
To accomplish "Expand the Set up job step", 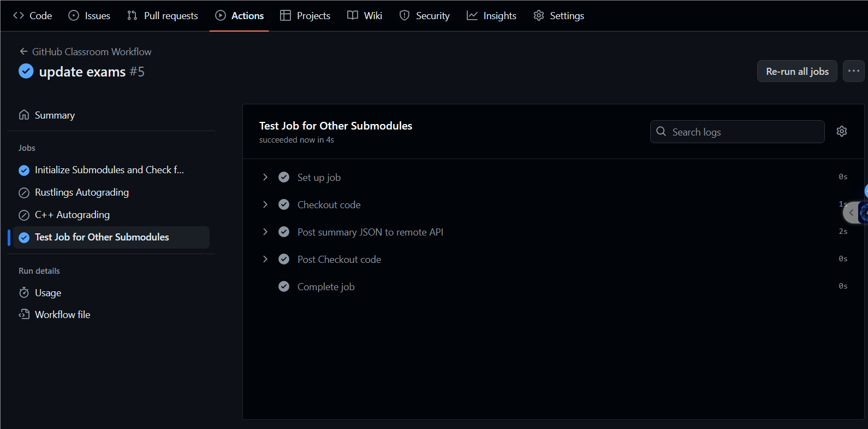I will 265,177.
